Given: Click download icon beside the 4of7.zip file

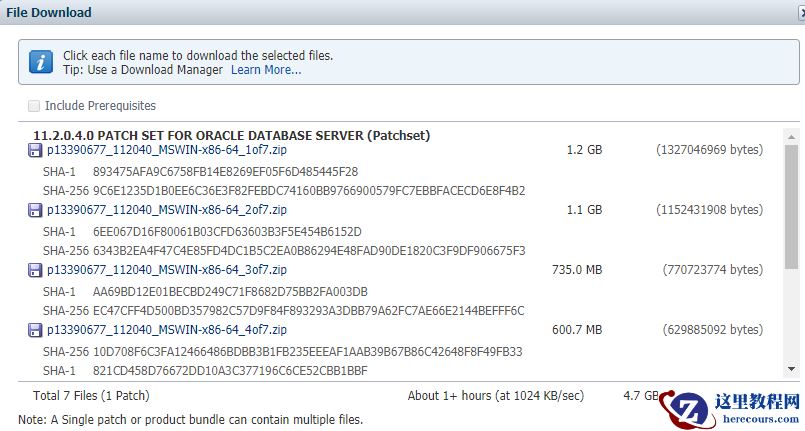Looking at the screenshot, I should click(35, 330).
